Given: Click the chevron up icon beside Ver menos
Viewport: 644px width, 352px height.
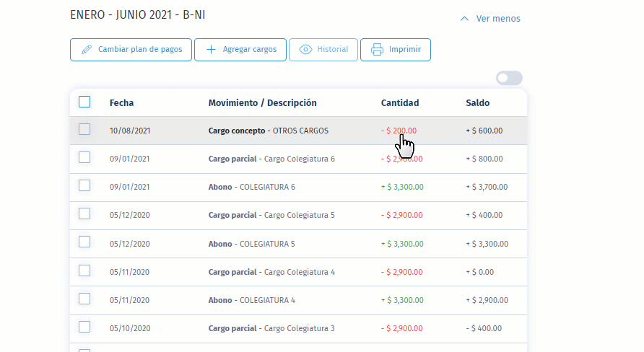Looking at the screenshot, I should click(464, 19).
